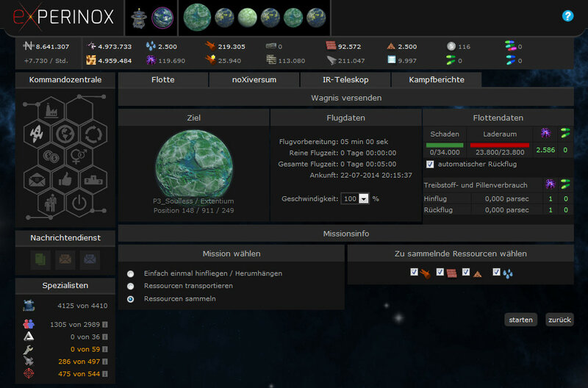The image size is (588, 388).
Task: Select Einfach einmal hinfliegen / Herumhängen
Action: pos(131,273)
